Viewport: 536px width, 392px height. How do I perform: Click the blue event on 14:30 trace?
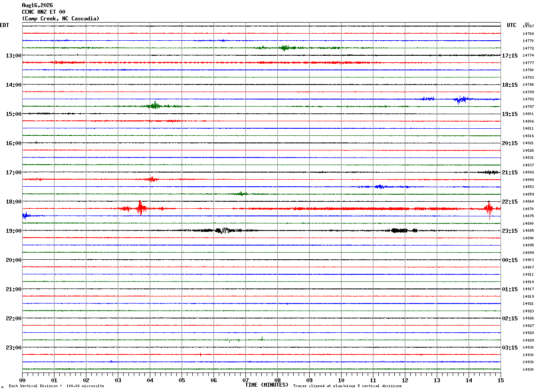click(x=461, y=99)
